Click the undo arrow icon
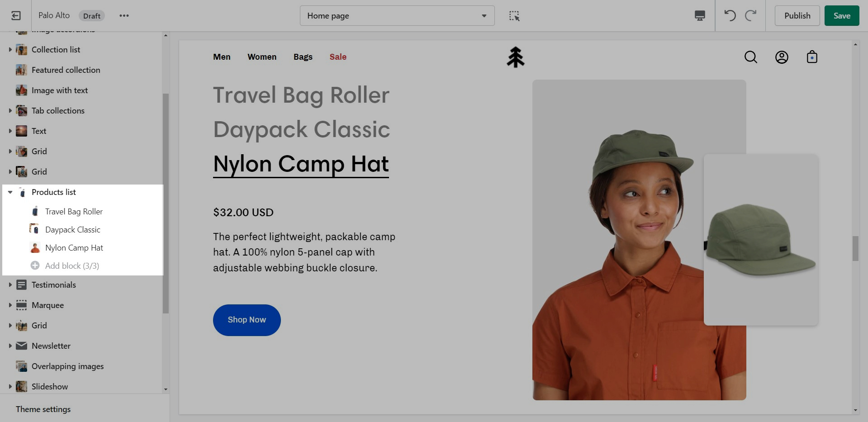The height and width of the screenshot is (422, 868). pos(730,16)
